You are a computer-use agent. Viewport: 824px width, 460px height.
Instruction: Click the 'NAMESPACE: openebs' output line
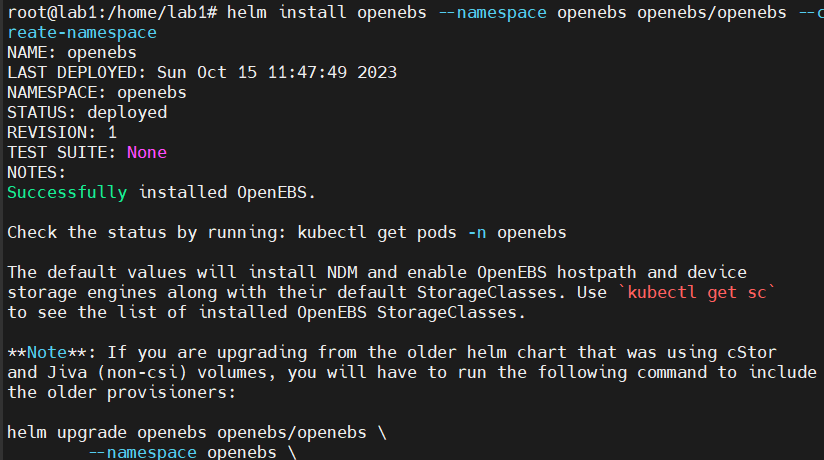97,92
